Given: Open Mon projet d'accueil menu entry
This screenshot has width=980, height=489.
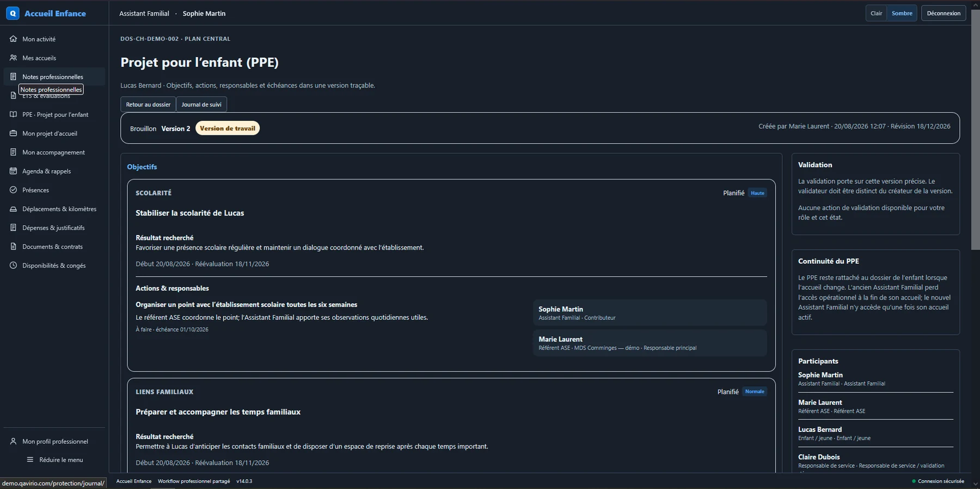Looking at the screenshot, I should (54, 133).
